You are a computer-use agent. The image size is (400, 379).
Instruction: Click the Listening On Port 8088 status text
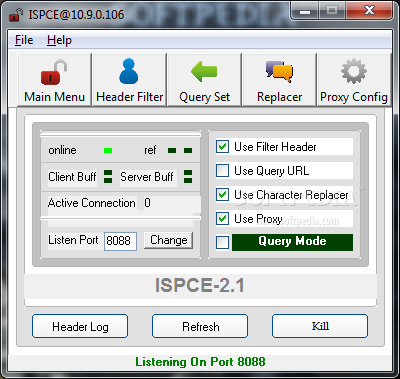200,362
